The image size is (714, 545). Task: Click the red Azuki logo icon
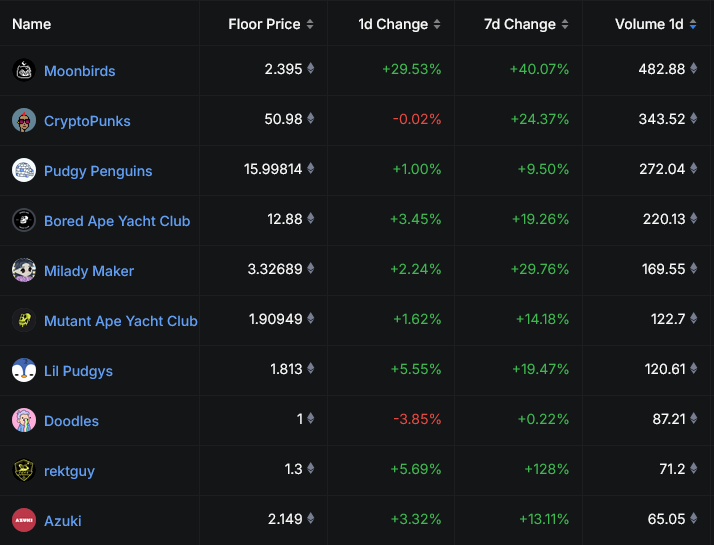[x=24, y=520]
